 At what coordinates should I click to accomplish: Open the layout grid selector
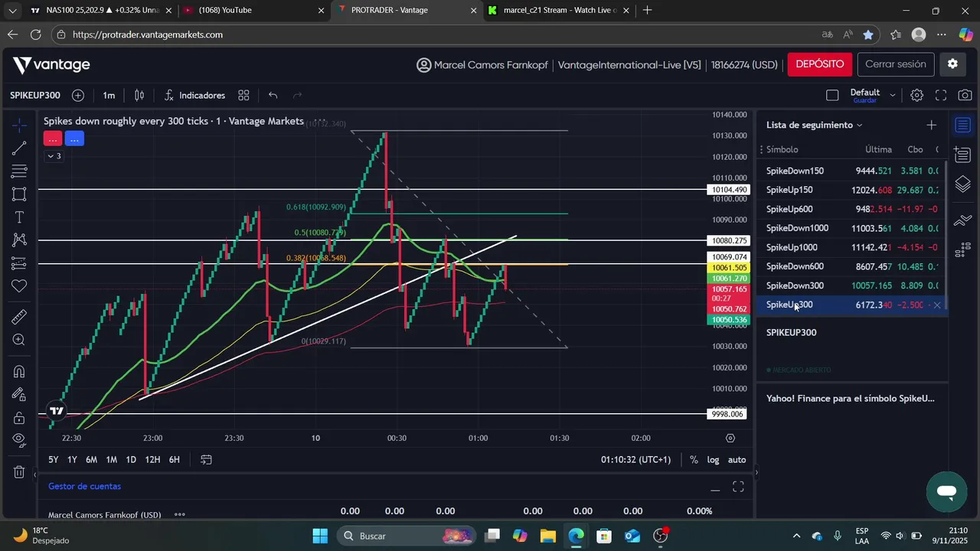click(x=243, y=96)
